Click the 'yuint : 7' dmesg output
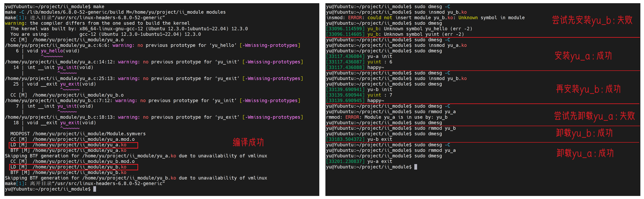644x199 pixels. [379, 95]
